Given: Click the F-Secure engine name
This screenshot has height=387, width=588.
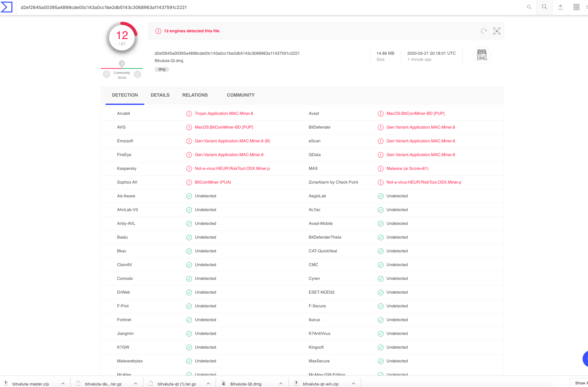Looking at the screenshot, I should tap(317, 306).
